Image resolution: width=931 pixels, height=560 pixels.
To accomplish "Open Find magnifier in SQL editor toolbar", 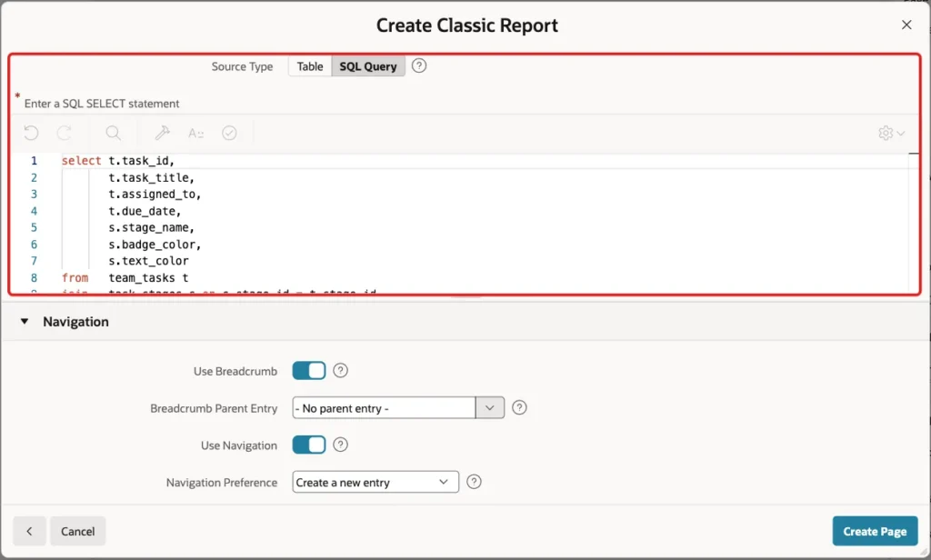I will pyautogui.click(x=113, y=133).
